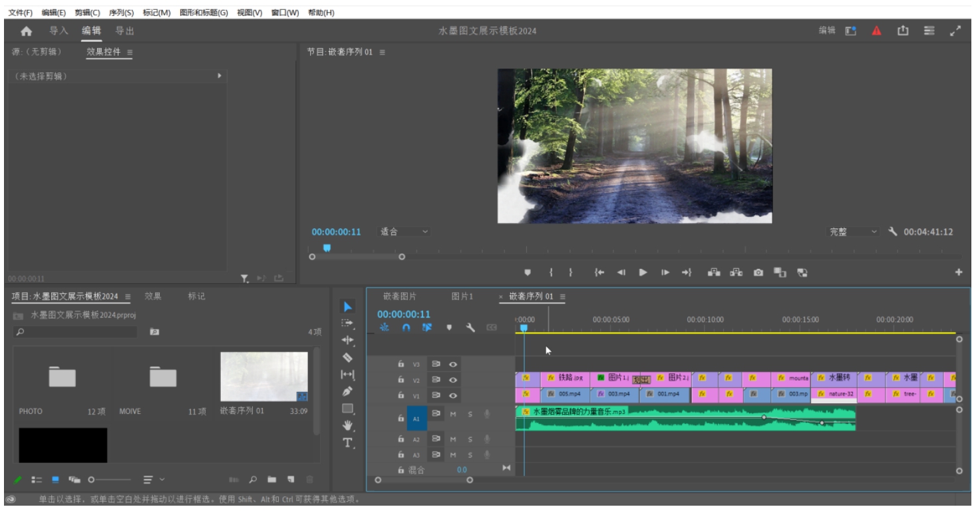This screenshot has width=980, height=511.
Task: Select the Razor tool in the tools panel
Action: (347, 357)
